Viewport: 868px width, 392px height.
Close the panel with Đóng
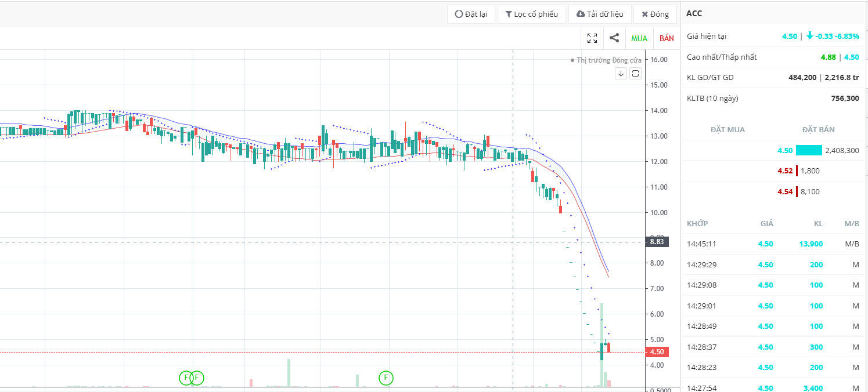click(x=655, y=14)
